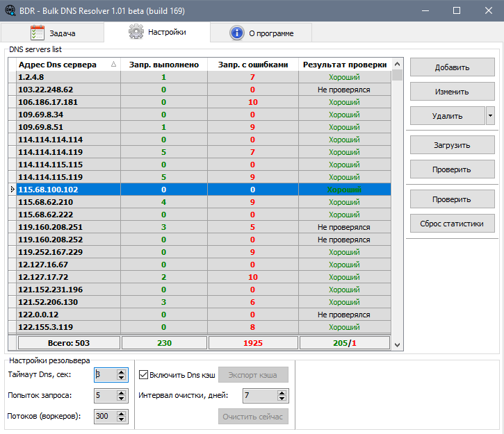Click the upper Проверить button below Загрузить

pyautogui.click(x=453, y=169)
